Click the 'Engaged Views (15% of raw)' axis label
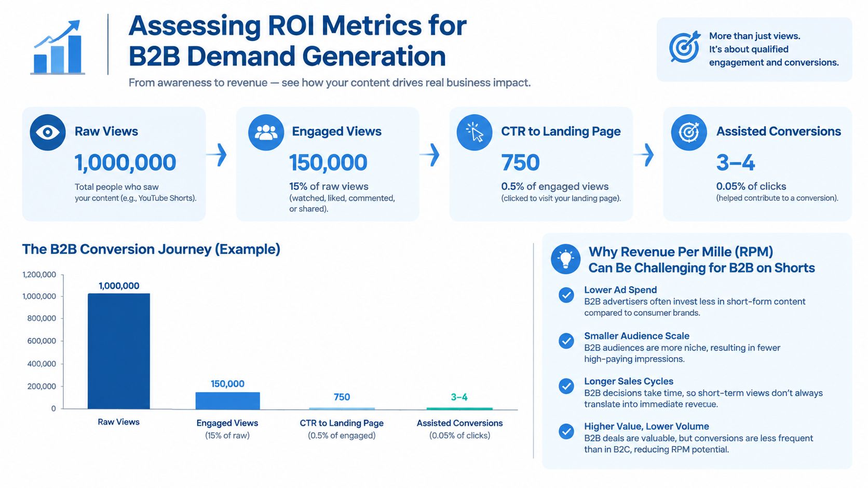The image size is (868, 488). click(227, 429)
